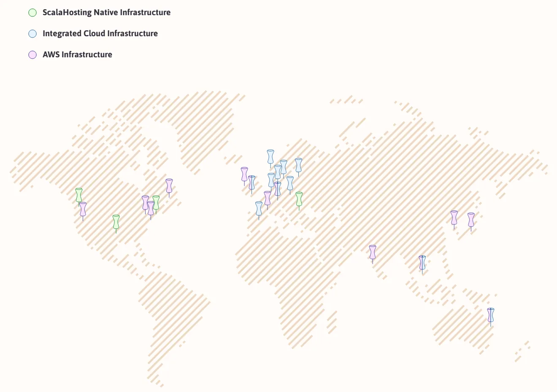Select the 'ScalaHosting Native Infrastructure' legend label
Screen dimensions: 557x392
[x=107, y=13]
